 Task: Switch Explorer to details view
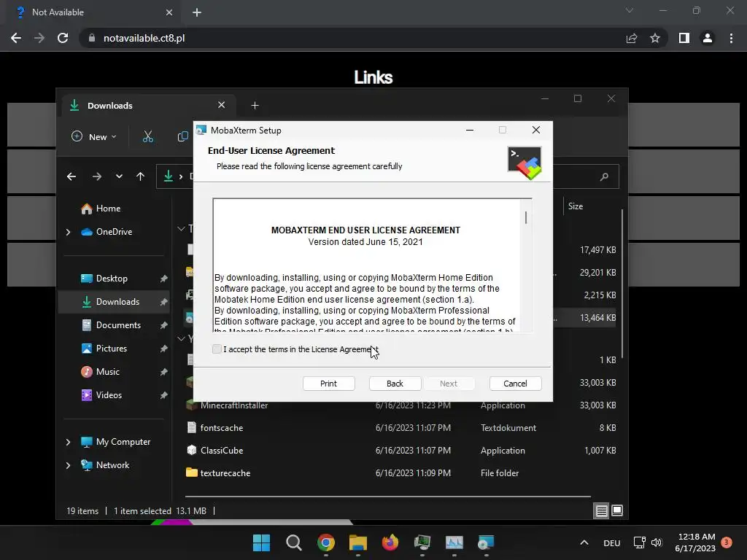tap(602, 511)
